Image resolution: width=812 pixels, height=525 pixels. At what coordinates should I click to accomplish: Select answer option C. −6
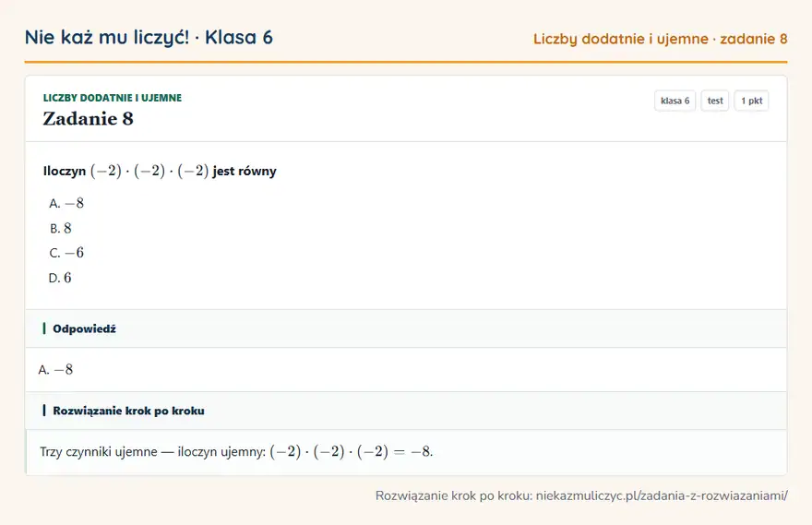[66, 253]
